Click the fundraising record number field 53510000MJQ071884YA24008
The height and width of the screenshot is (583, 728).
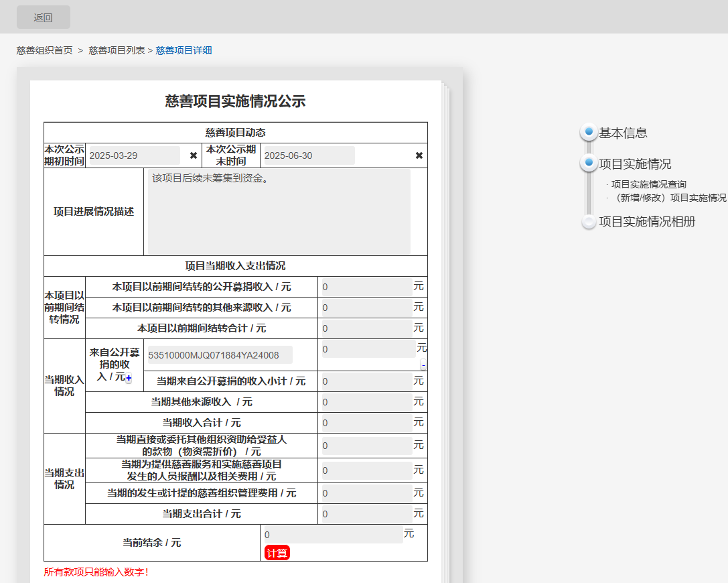pos(219,355)
